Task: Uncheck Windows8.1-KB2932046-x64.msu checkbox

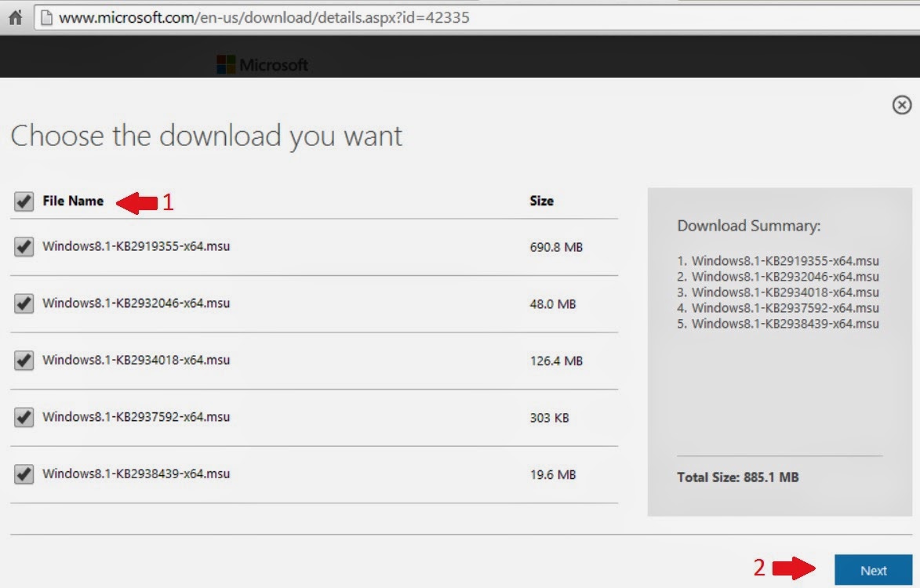Action: [24, 303]
